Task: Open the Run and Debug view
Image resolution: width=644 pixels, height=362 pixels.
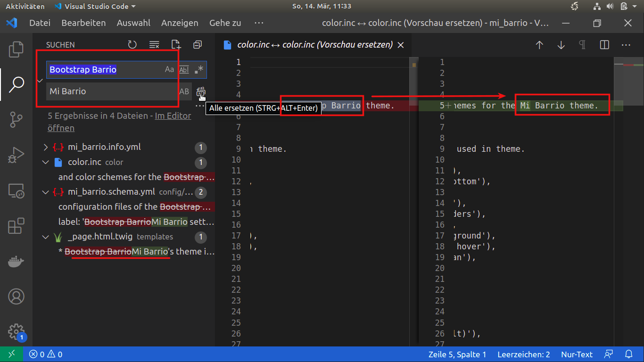Action: click(16, 155)
